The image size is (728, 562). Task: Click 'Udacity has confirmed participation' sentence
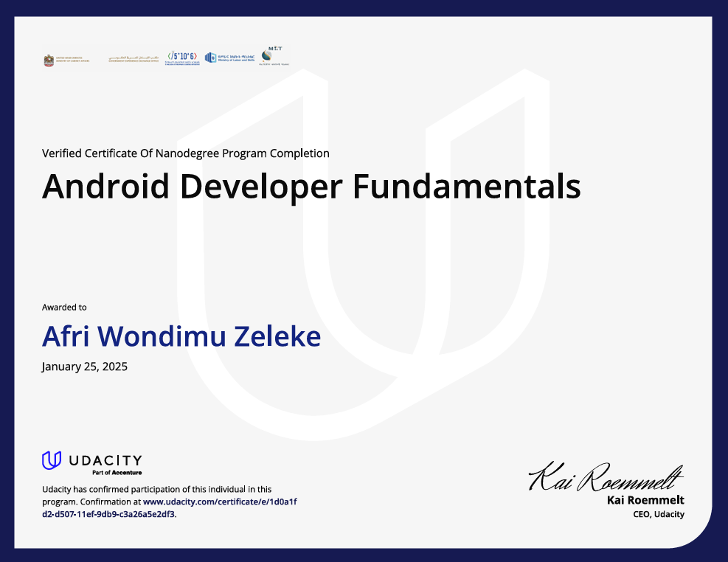tap(157, 495)
